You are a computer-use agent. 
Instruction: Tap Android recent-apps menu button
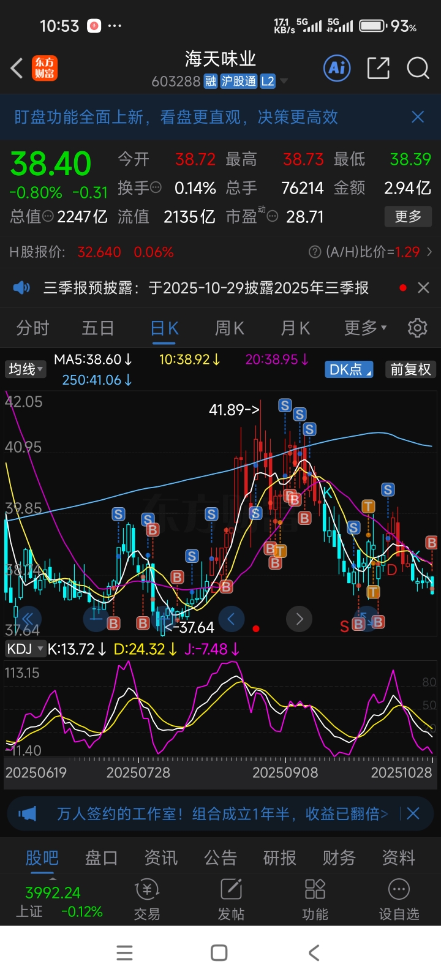coord(125,953)
